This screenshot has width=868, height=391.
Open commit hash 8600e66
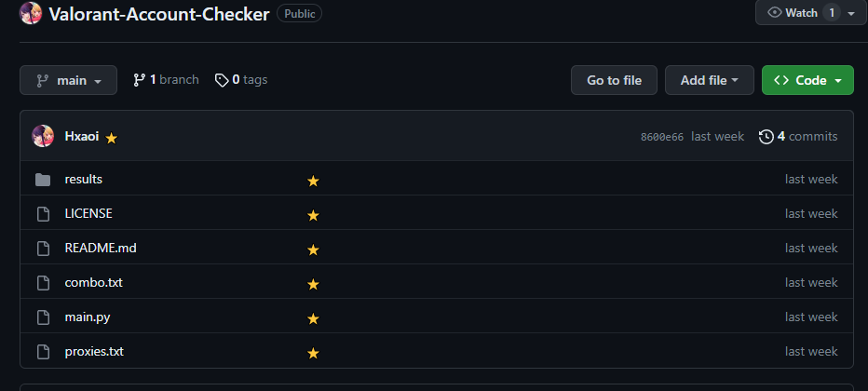(661, 137)
